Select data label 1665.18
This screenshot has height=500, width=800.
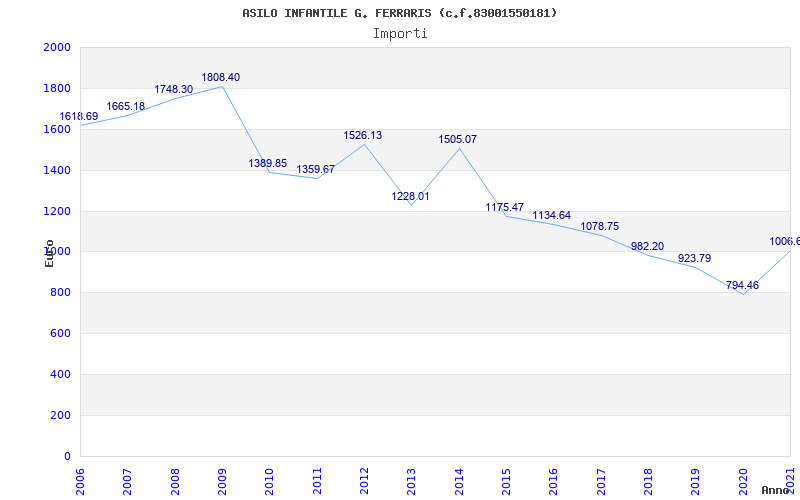coord(126,107)
